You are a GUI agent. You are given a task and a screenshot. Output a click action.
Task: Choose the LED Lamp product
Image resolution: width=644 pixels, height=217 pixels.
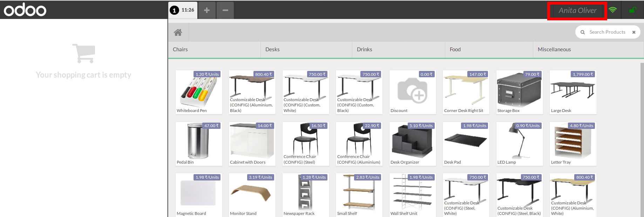pos(519,144)
